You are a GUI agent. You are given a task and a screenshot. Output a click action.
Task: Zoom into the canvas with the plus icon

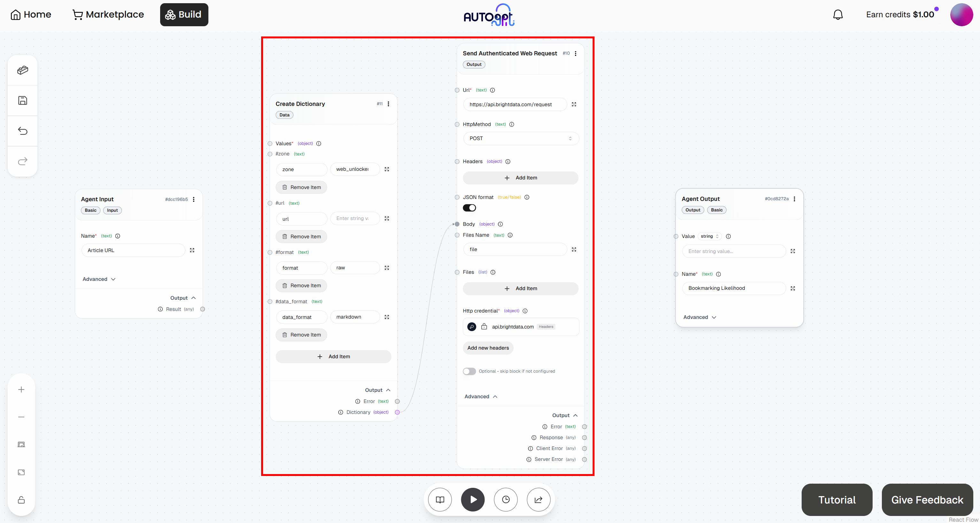coord(21,389)
